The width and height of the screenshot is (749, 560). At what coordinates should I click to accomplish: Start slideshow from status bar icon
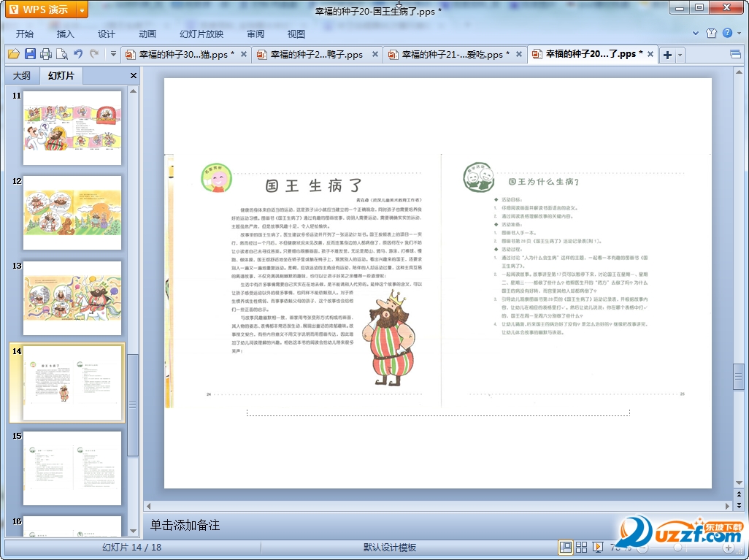pyautogui.click(x=597, y=547)
